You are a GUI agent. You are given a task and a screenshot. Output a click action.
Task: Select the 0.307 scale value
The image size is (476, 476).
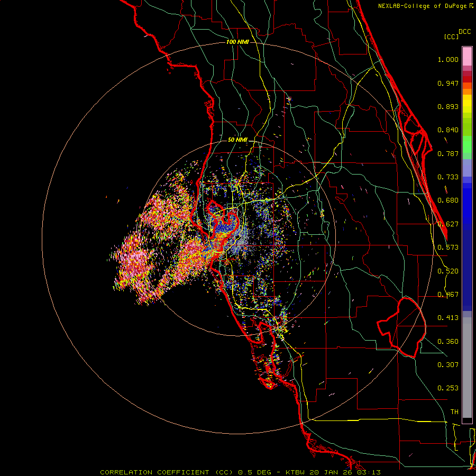448,364
